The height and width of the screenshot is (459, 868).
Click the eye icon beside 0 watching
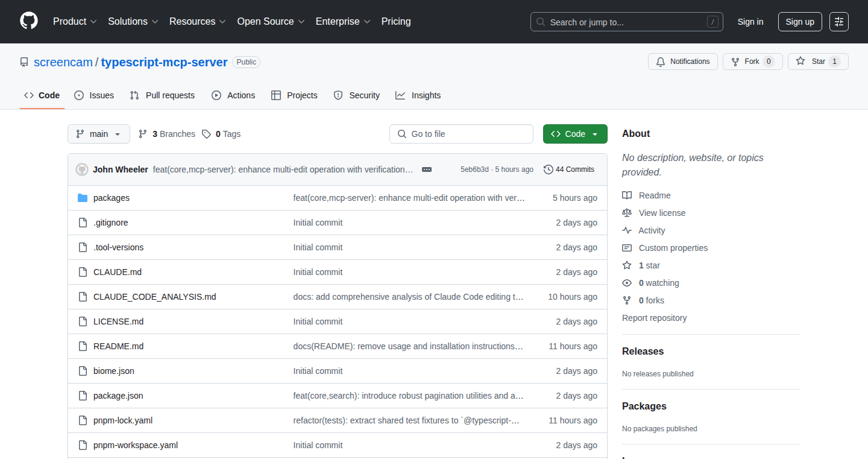[x=627, y=283]
